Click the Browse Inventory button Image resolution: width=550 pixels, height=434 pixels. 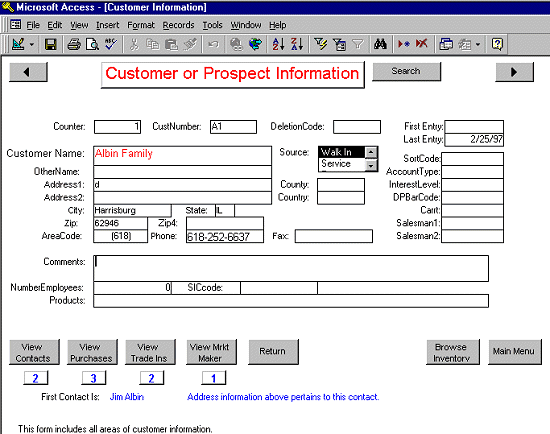(x=452, y=352)
